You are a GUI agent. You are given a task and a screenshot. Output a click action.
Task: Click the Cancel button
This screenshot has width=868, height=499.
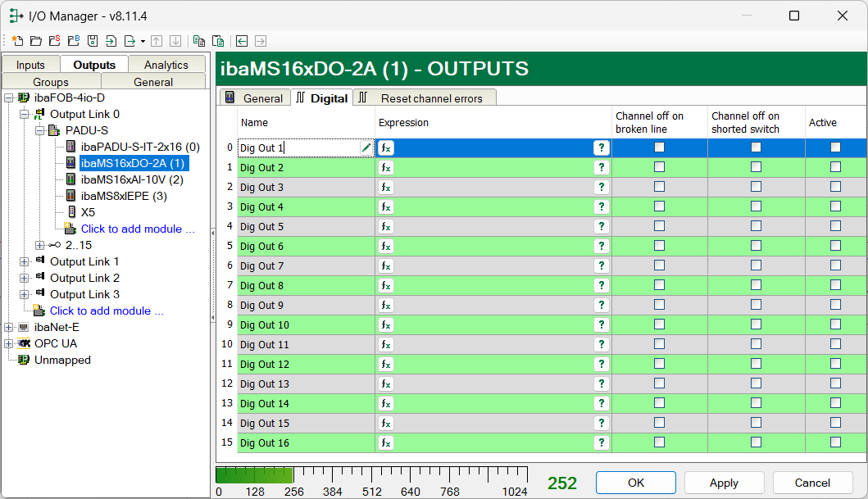point(812,483)
